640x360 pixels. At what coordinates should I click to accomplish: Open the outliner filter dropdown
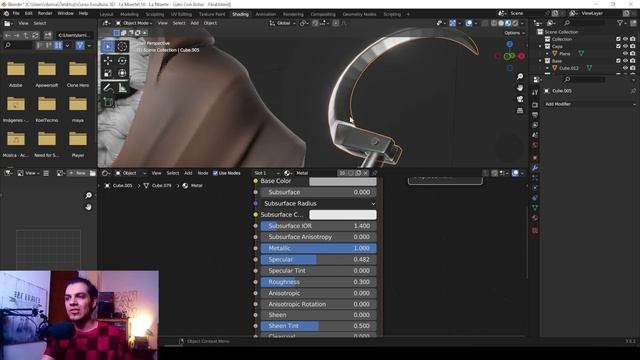point(622,23)
